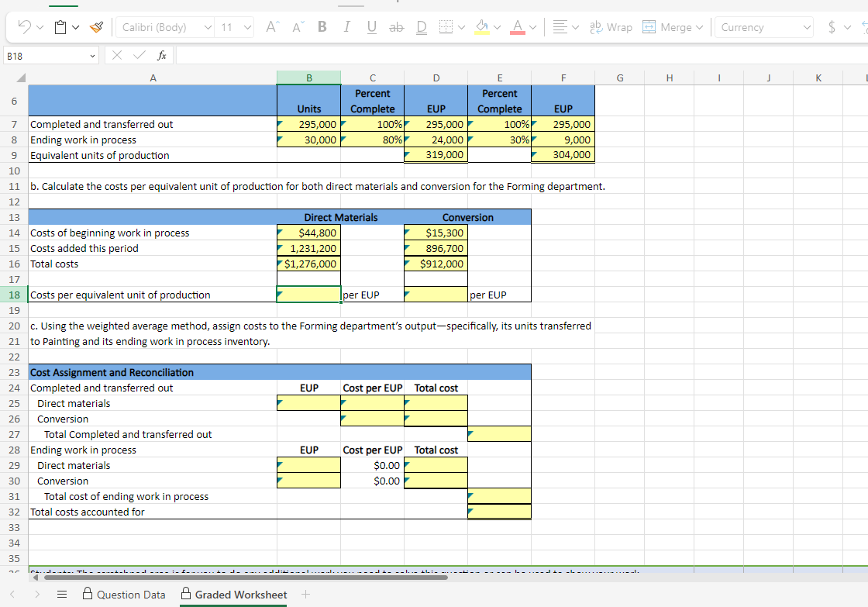
Task: Apply underline formatting
Action: coord(371,26)
